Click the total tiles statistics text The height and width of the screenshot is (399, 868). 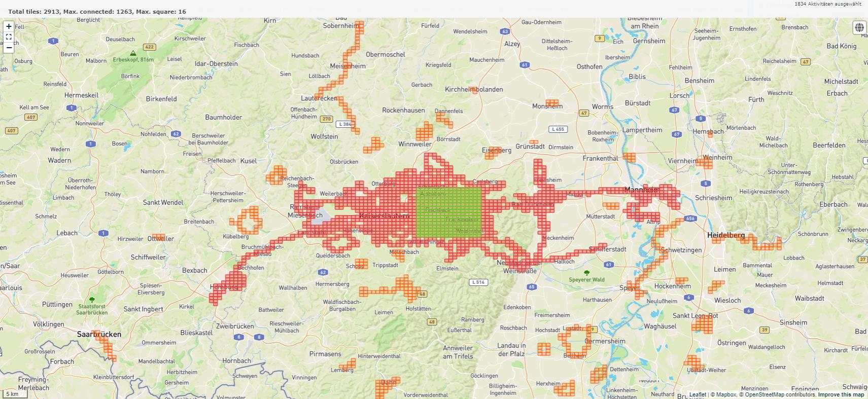pos(97,11)
